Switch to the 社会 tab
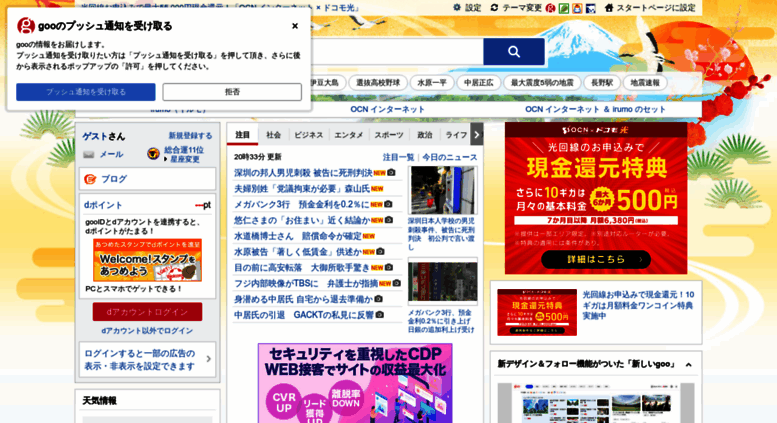 274,135
